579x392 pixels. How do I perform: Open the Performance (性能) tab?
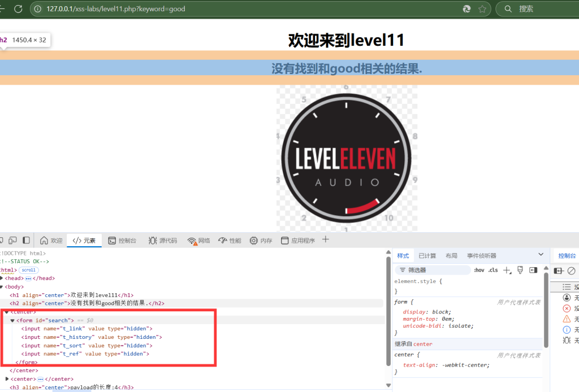[230, 241]
